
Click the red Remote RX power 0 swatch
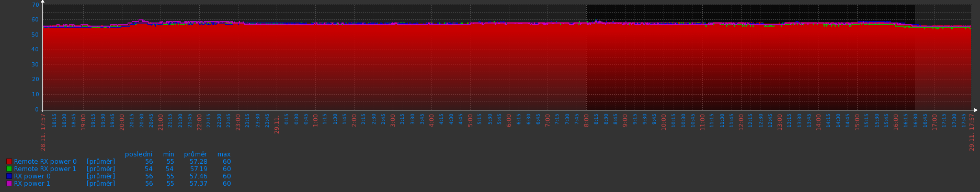[x=9, y=162]
